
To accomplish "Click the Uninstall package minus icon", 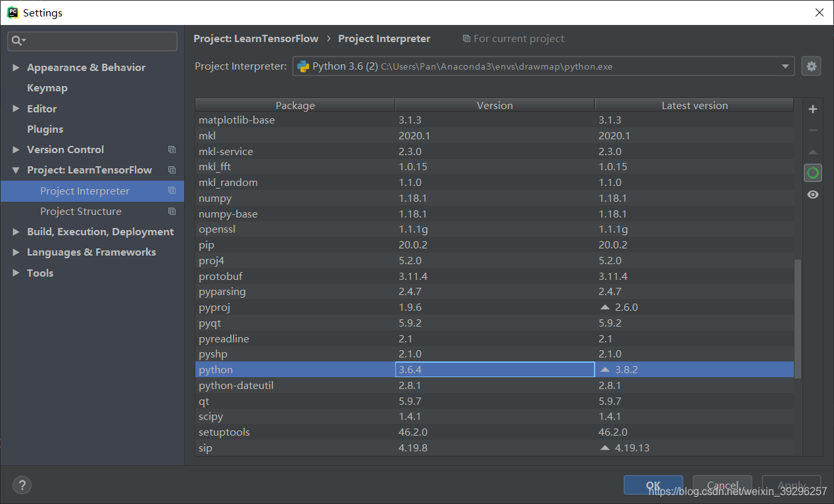I will 813,130.
